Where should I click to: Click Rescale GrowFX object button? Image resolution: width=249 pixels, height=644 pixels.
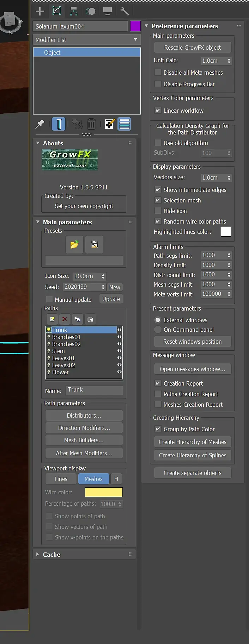pyautogui.click(x=193, y=48)
